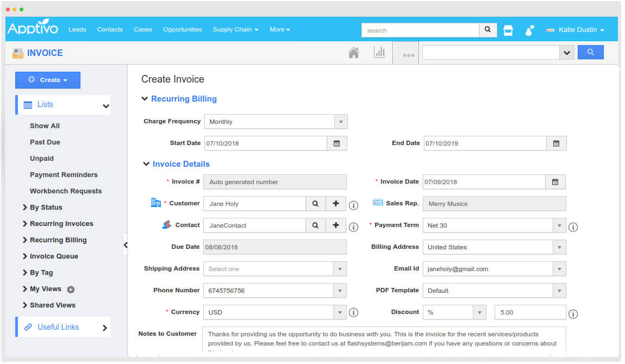Image resolution: width=625 pixels, height=364 pixels.
Task: Open the home dashboard icon
Action: tap(353, 53)
